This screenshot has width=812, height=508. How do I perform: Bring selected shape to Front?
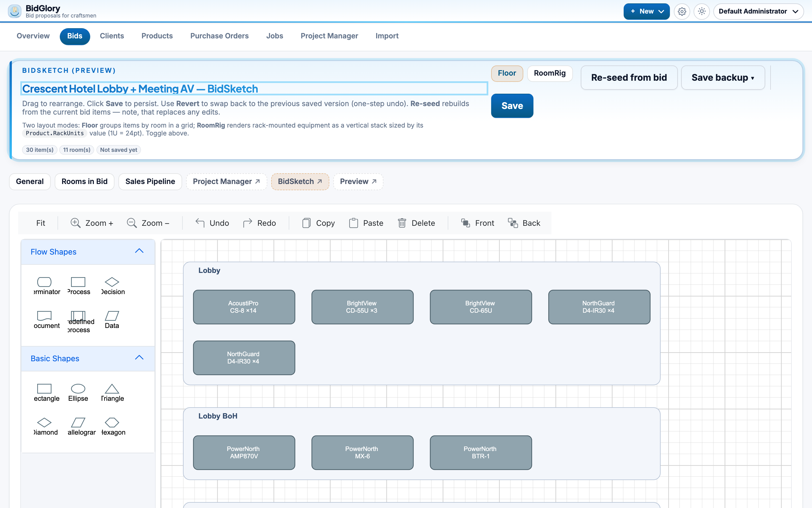477,223
